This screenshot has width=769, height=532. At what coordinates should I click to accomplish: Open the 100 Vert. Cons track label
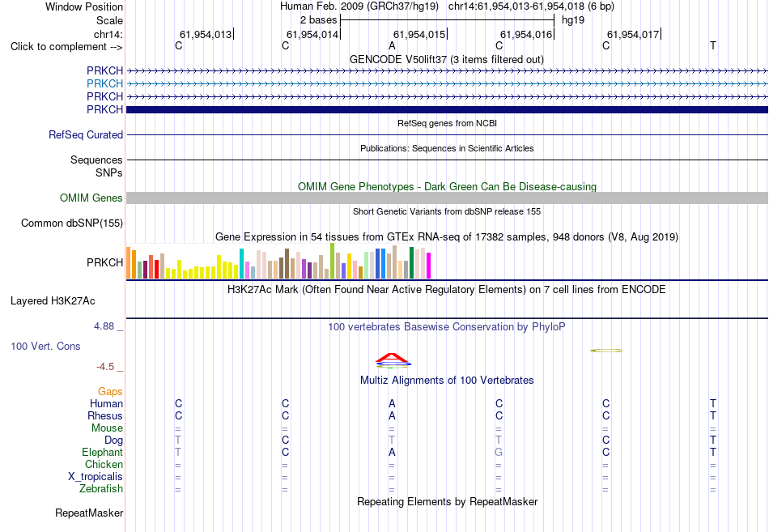45,346
